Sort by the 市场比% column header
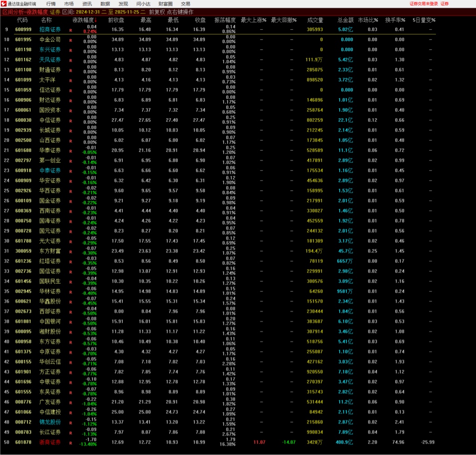This screenshot has height=455, width=476. click(368, 20)
